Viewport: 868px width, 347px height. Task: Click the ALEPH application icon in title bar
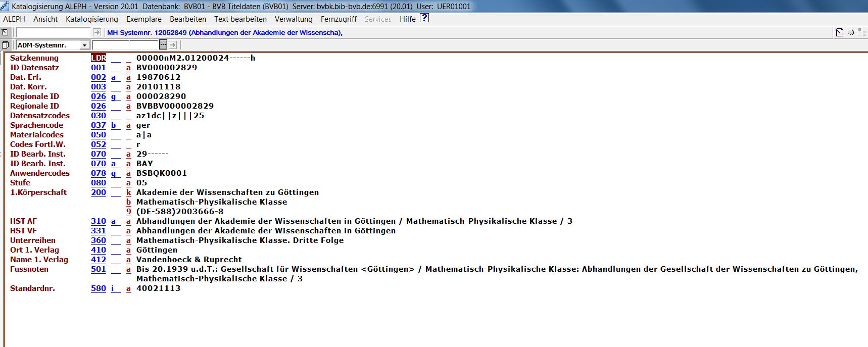(5, 6)
